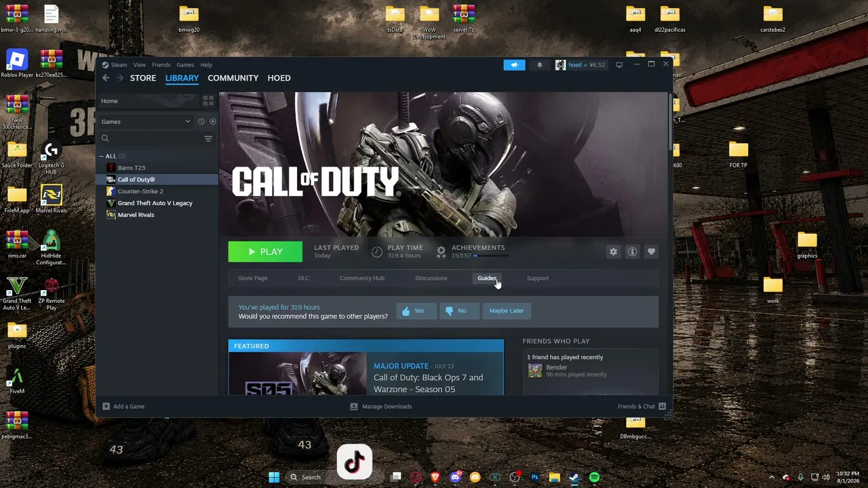Choose Maybe Later on the recommendation prompt
This screenshot has height=488, width=868.
click(507, 311)
